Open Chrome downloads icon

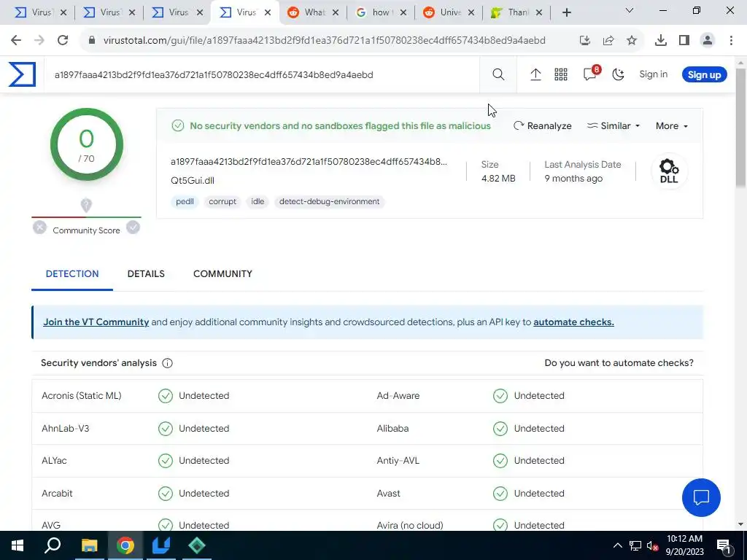pyautogui.click(x=660, y=41)
